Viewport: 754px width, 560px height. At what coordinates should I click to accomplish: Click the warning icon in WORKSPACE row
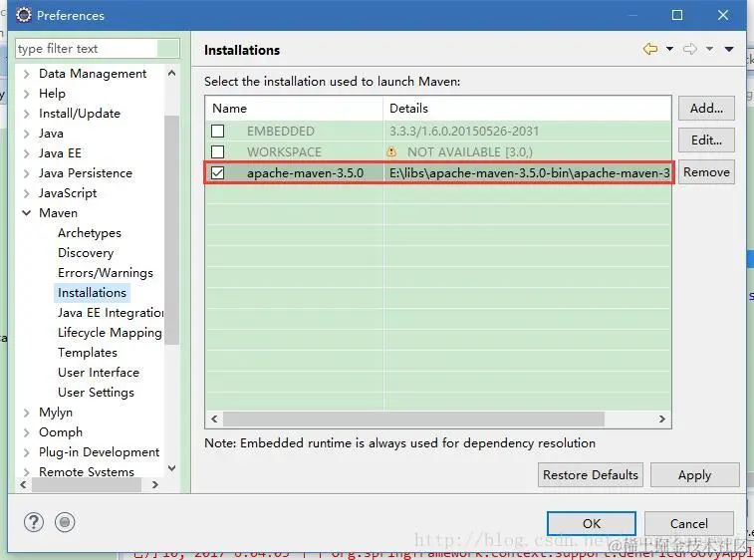[x=391, y=152]
